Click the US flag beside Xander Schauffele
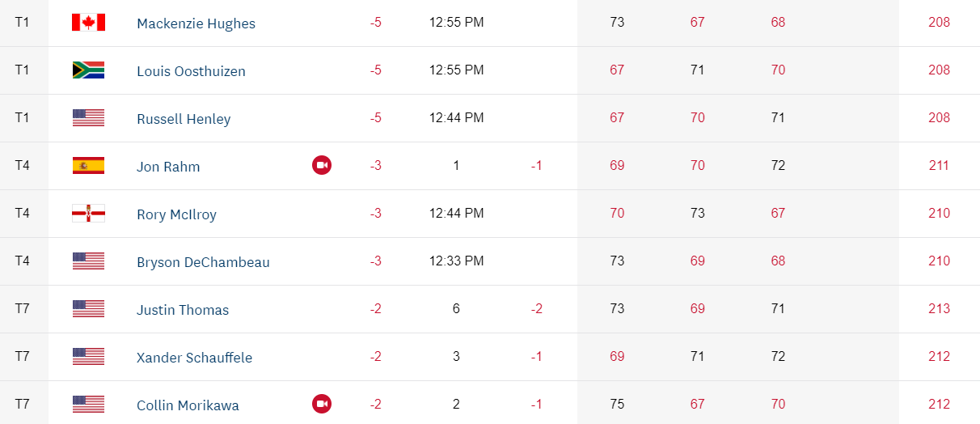 [88, 357]
